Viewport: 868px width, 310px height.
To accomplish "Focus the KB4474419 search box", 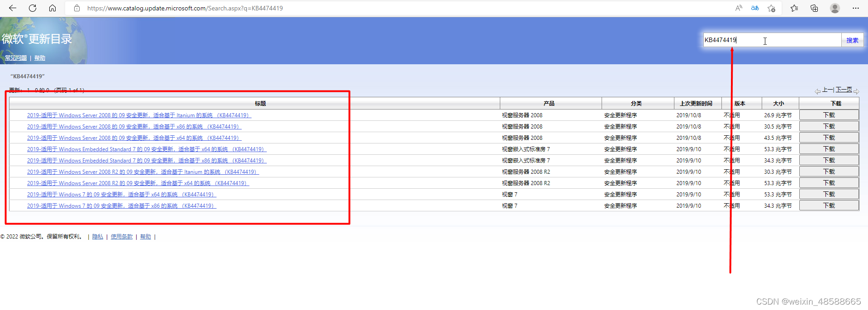I will coord(772,40).
